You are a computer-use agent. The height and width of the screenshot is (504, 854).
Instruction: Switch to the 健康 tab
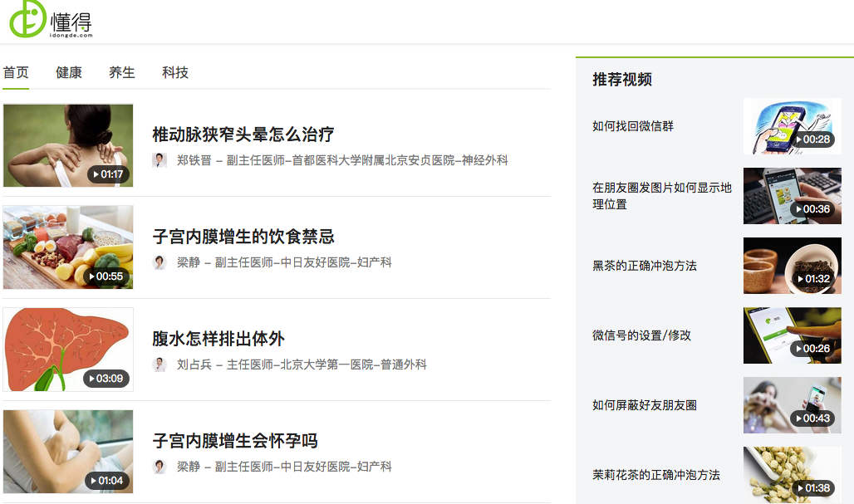click(69, 72)
